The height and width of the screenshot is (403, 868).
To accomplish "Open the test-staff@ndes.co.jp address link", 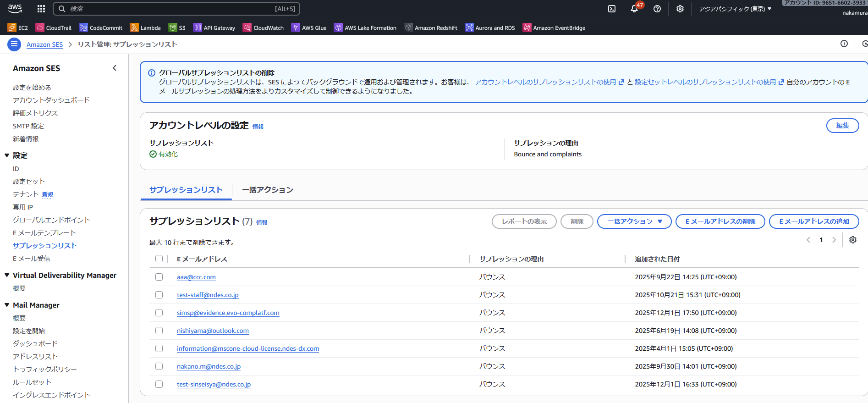I will tap(208, 295).
